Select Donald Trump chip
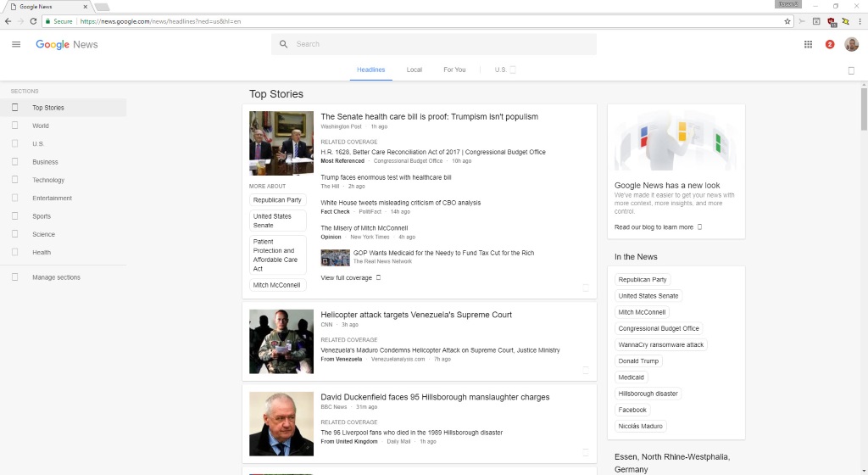This screenshot has width=868, height=475. (x=638, y=361)
